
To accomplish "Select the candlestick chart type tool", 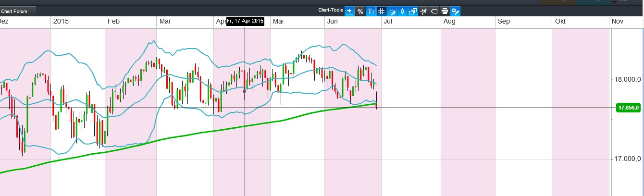I will [x=402, y=11].
